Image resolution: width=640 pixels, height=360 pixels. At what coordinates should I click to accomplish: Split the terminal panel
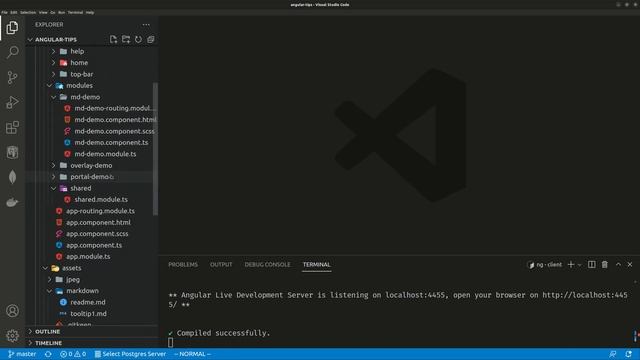tap(591, 264)
